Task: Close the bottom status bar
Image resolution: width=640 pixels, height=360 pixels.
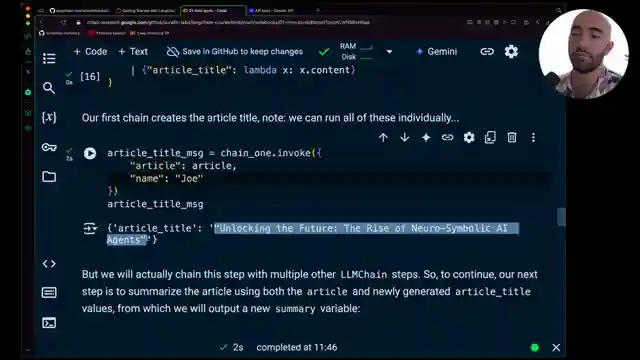Action: tap(556, 348)
